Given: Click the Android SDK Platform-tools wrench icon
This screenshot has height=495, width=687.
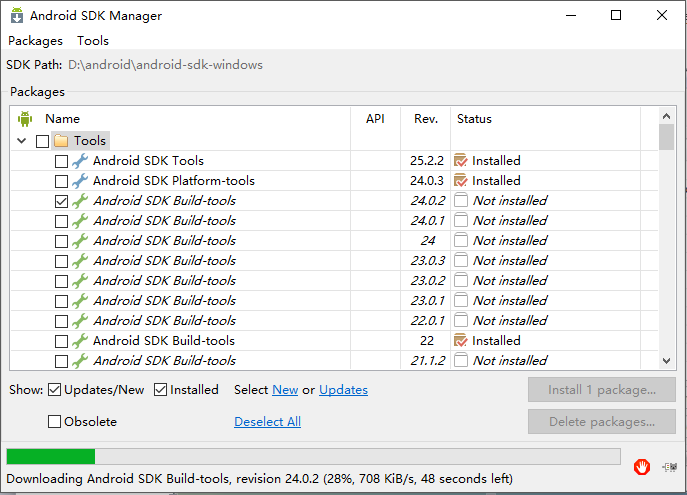Looking at the screenshot, I should [80, 181].
